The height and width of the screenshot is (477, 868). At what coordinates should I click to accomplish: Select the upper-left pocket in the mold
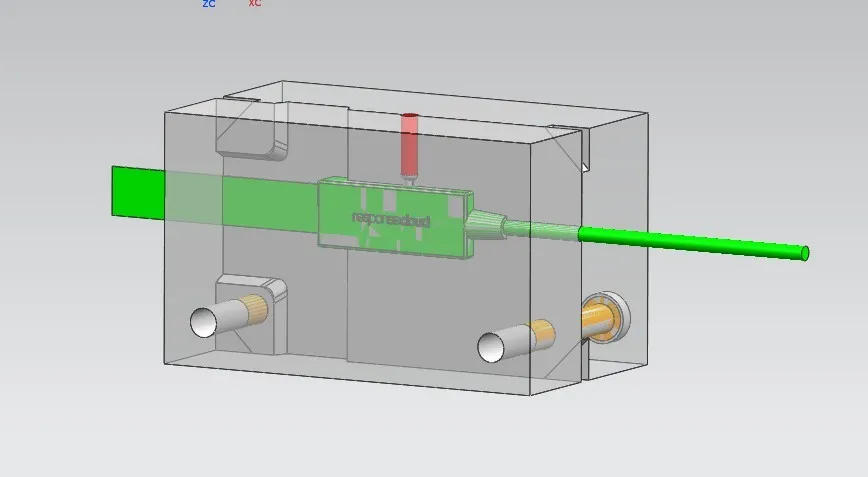click(252, 133)
